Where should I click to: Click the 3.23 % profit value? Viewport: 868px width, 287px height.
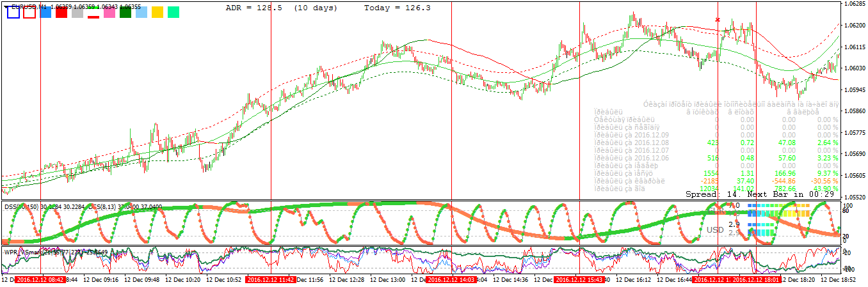827,158
